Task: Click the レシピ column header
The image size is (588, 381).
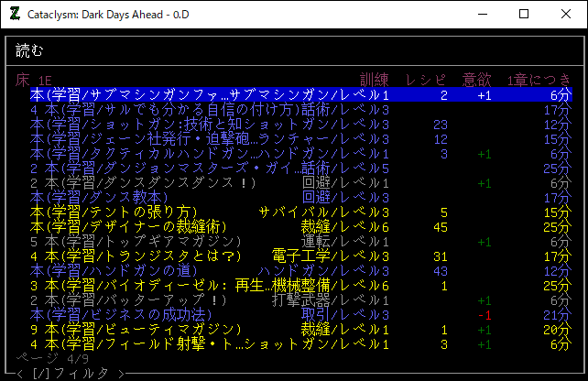Action: 426,80
